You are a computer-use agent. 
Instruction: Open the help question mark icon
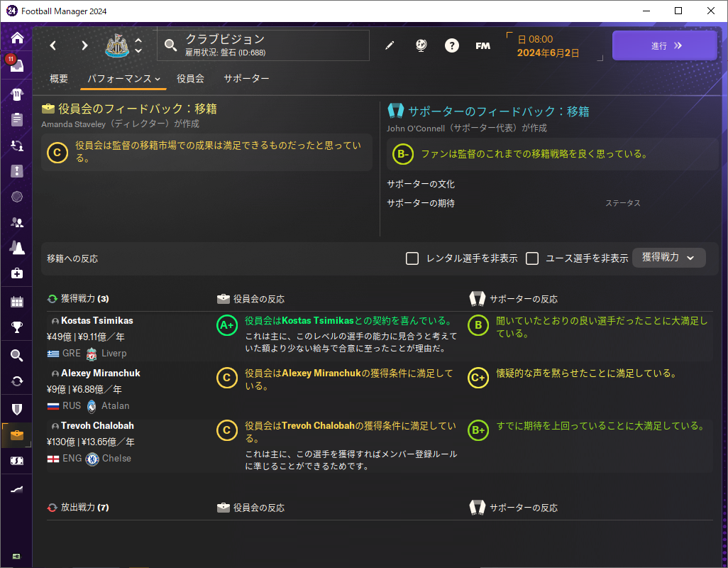[x=452, y=45]
